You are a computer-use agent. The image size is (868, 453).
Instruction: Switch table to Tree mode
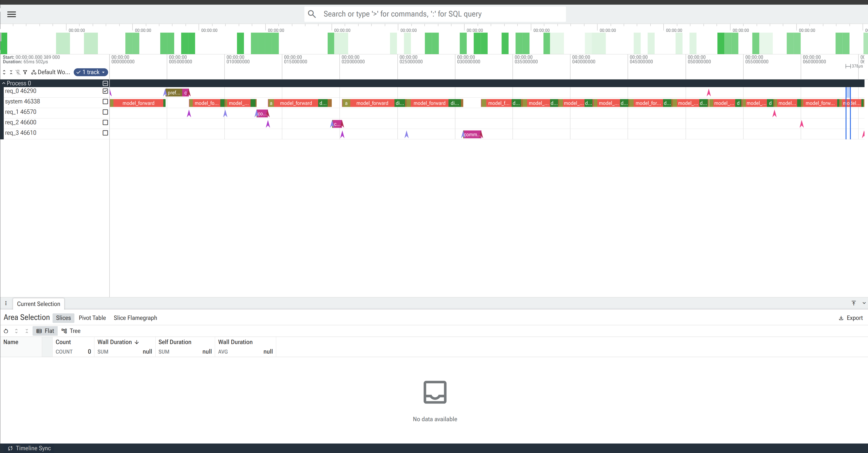[x=71, y=331]
